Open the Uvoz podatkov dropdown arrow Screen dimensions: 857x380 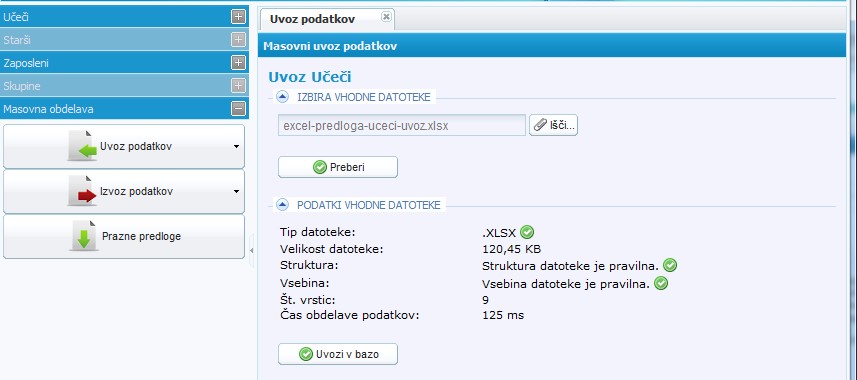tap(236, 147)
